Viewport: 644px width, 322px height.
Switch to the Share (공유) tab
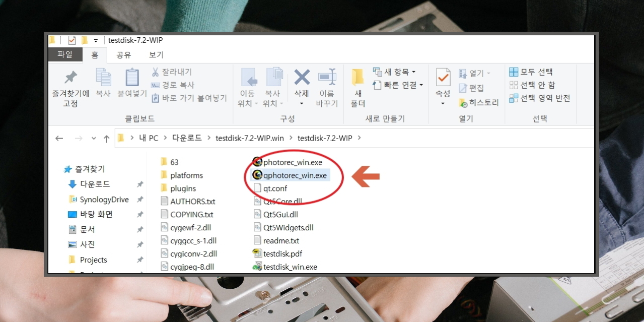click(123, 55)
